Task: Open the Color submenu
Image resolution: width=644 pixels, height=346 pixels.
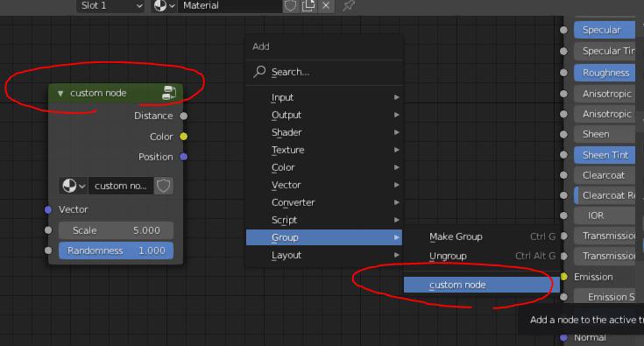Action: pos(324,167)
